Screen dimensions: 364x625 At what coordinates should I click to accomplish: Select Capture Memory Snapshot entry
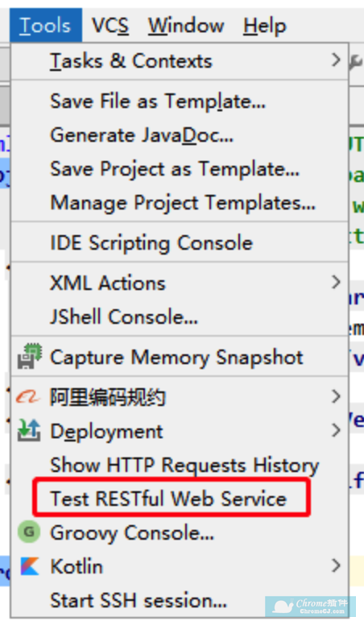click(x=180, y=357)
